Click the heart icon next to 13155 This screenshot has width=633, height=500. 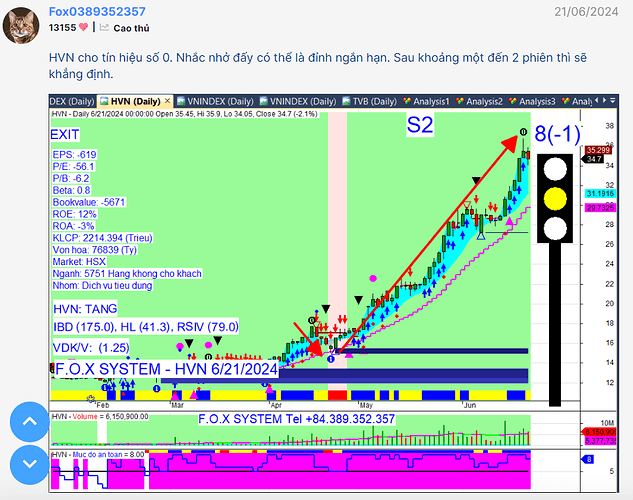[x=84, y=27]
